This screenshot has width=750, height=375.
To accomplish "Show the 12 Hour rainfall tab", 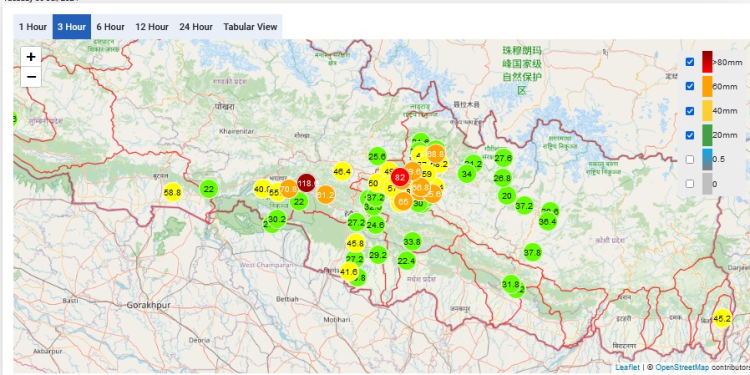I will coord(152,27).
